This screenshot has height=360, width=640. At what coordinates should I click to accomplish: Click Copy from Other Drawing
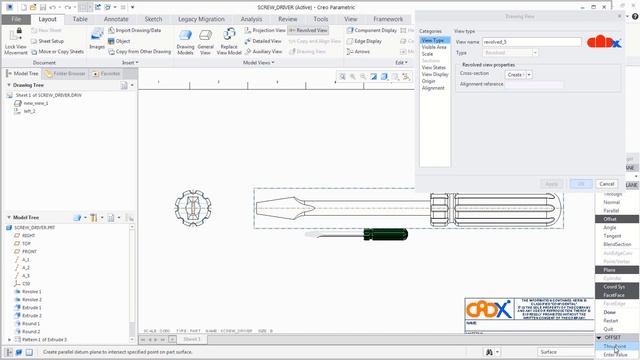tap(140, 52)
